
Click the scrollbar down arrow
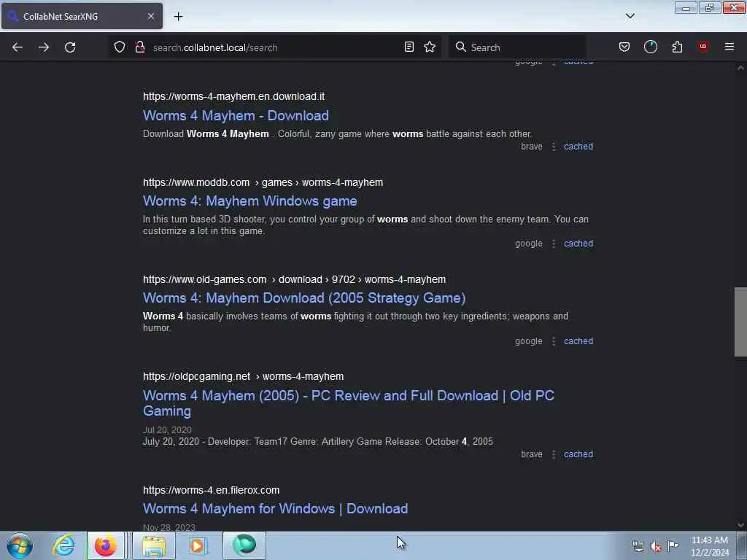(x=740, y=525)
